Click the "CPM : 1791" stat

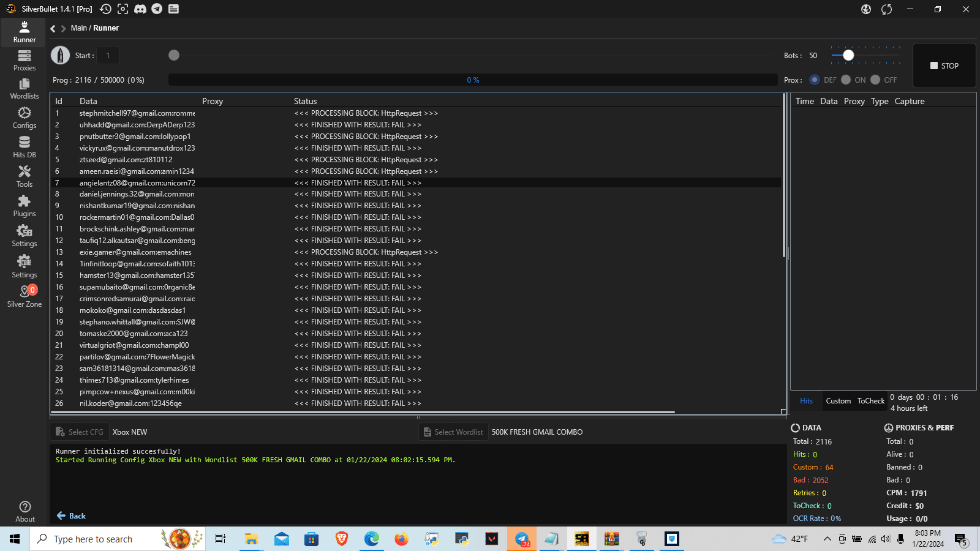pos(907,493)
